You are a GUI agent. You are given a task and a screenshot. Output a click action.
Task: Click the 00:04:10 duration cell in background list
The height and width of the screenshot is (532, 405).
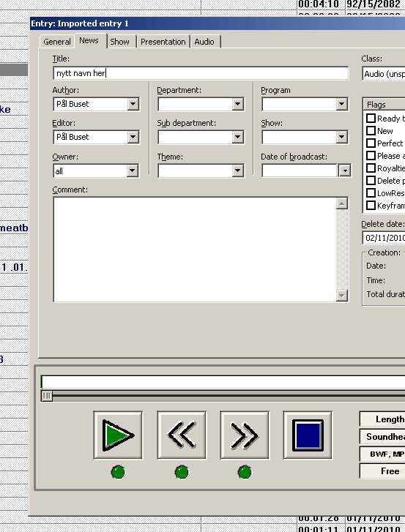click(x=319, y=4)
